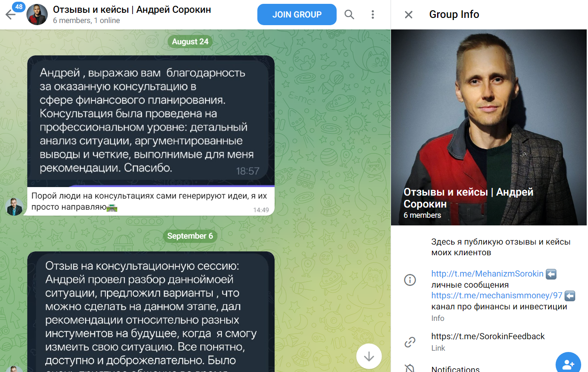Click the 'Notifications' label
The height and width of the screenshot is (372, 588).
[455, 369]
